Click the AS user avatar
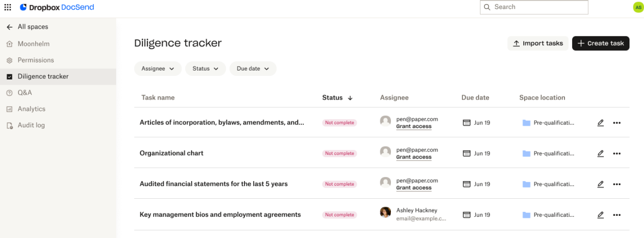 click(638, 8)
